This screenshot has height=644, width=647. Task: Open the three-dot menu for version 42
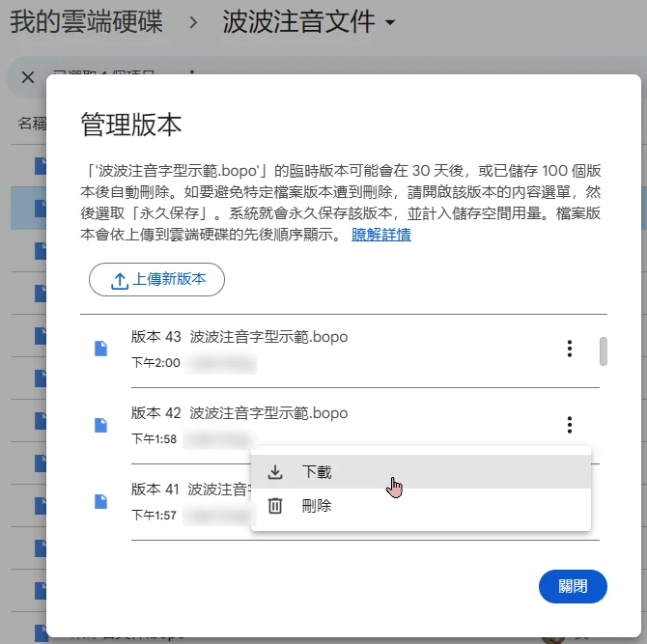pyautogui.click(x=570, y=425)
